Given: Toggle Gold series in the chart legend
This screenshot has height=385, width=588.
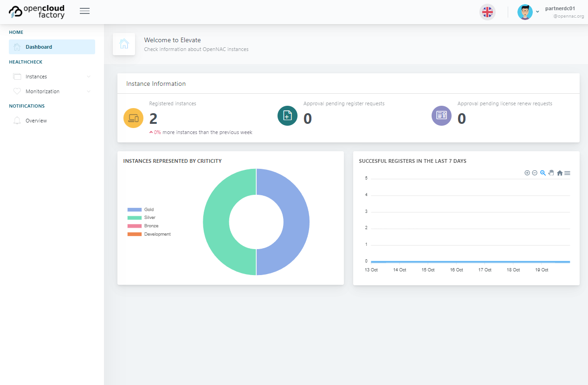Looking at the screenshot, I should click(x=141, y=210).
